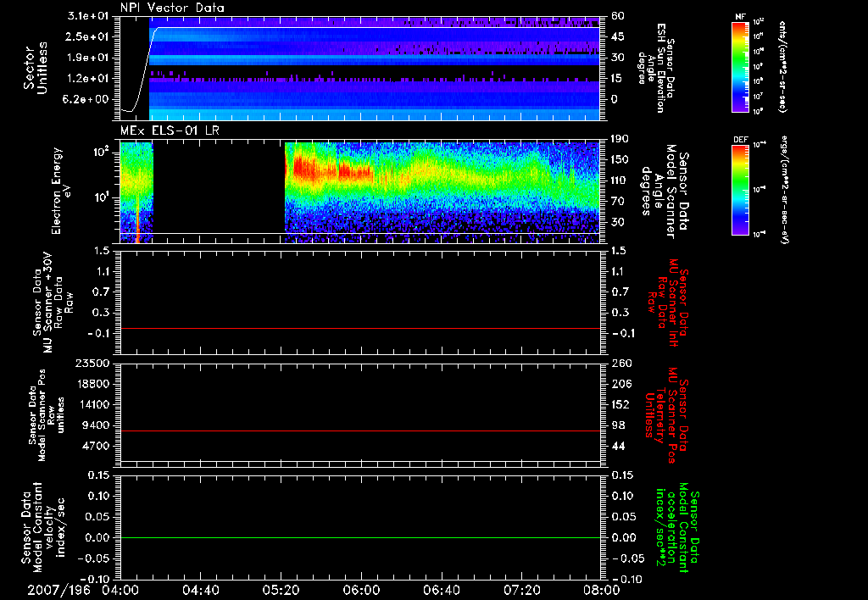Click the "206" telemetry position tick label
868x600 pixels.
point(620,384)
